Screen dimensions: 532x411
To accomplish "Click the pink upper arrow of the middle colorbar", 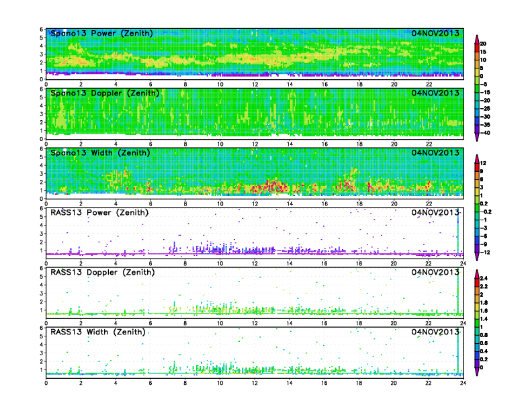I will (x=477, y=158).
